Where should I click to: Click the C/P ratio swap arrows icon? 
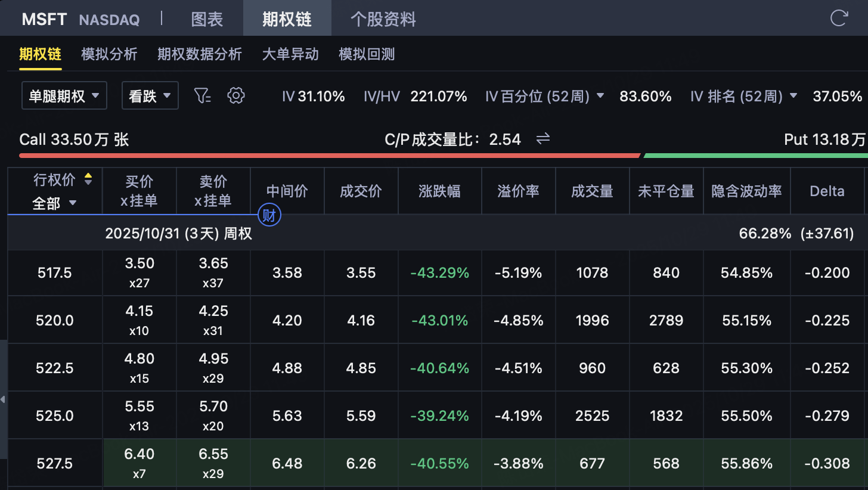[x=542, y=139]
